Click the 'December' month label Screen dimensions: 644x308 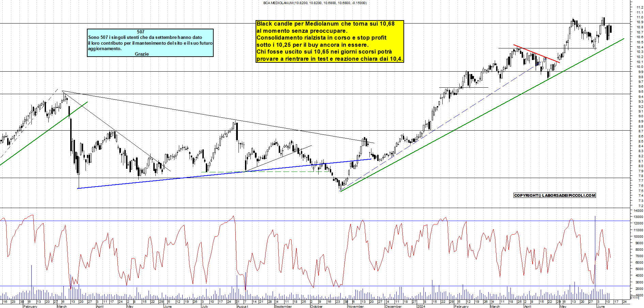pyautogui.click(x=394, y=306)
